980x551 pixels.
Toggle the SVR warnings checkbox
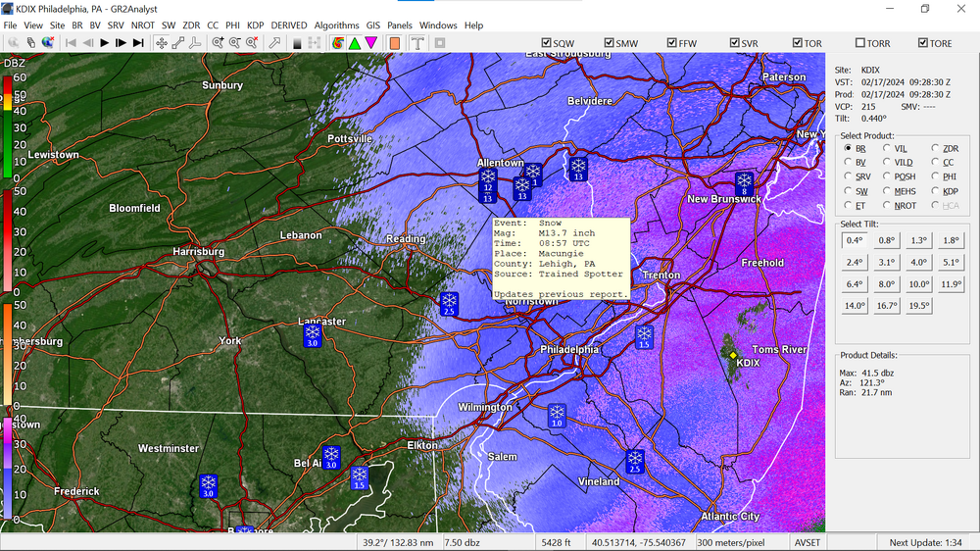click(x=734, y=42)
